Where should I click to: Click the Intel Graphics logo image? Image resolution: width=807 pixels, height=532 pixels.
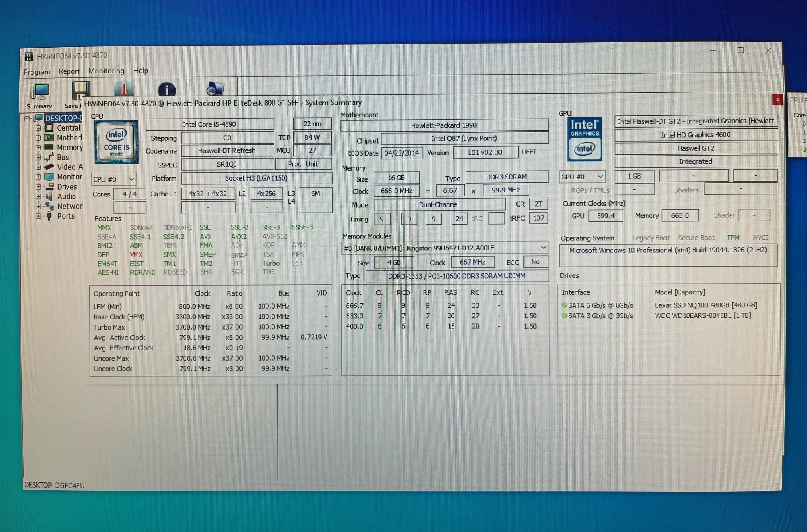[x=584, y=139]
